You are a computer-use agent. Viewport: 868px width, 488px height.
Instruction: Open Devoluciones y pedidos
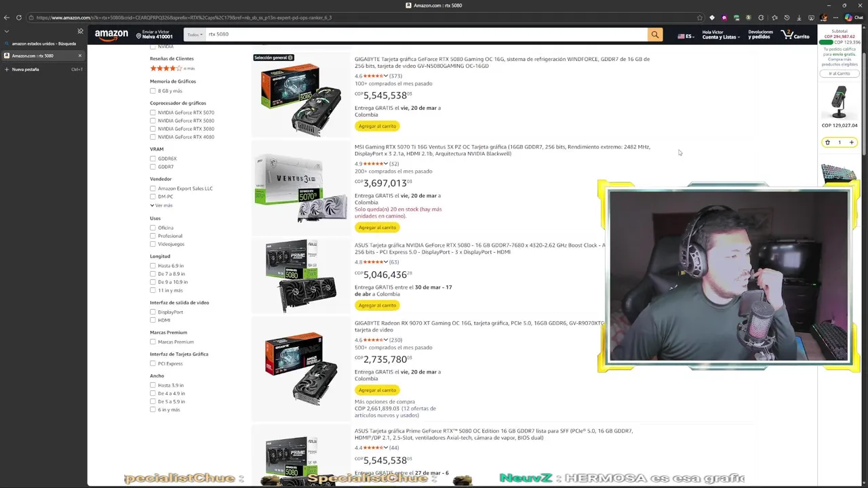[x=760, y=35]
